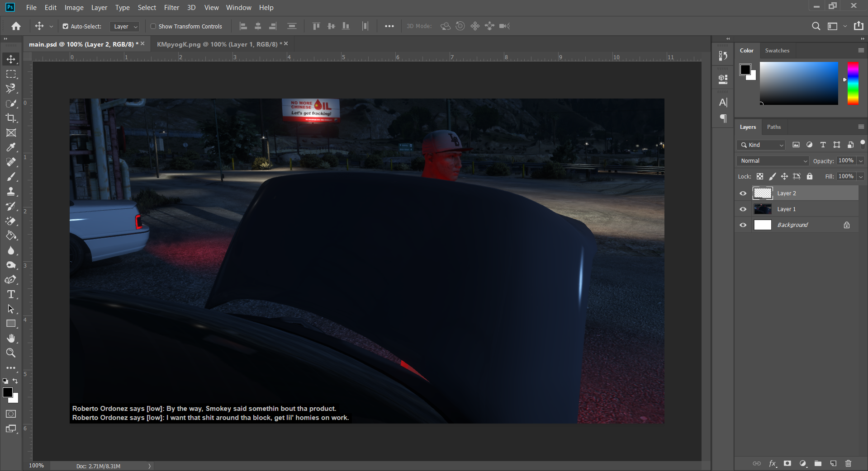This screenshot has height=471, width=868.
Task: Switch to the Swatches panel tab
Action: tap(777, 51)
